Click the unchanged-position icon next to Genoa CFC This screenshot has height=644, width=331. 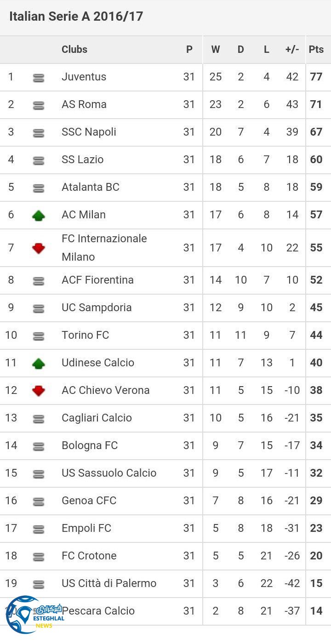point(39,502)
